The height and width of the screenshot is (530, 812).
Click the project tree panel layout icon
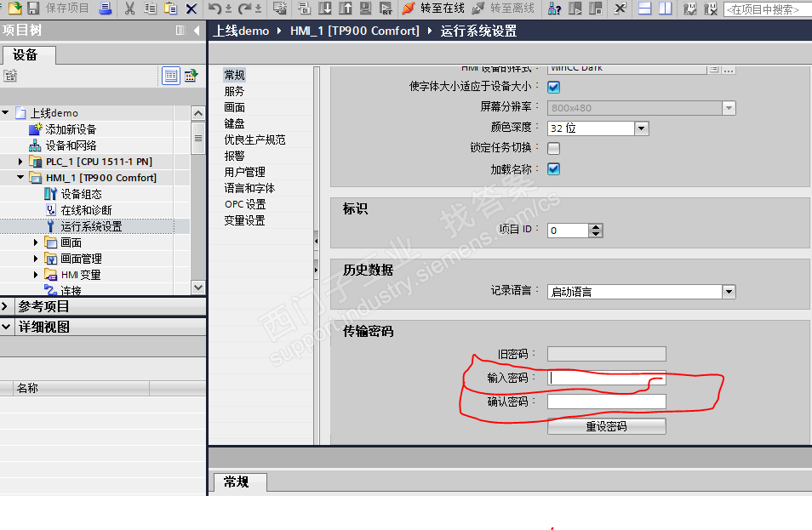180,31
